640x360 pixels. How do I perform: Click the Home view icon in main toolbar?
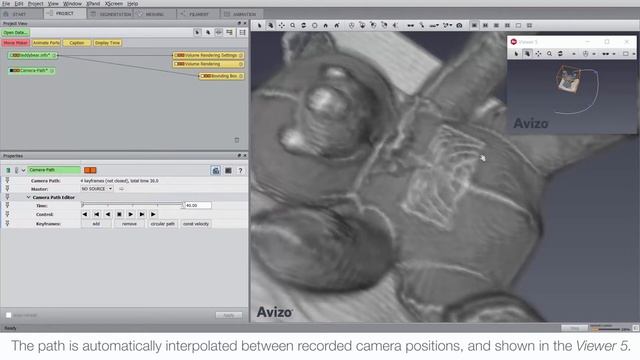point(326,25)
